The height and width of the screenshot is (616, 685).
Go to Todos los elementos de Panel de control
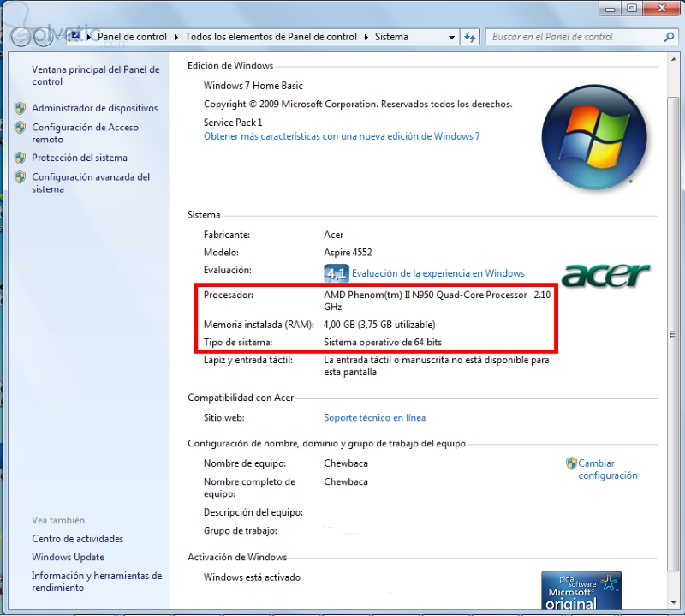(271, 37)
